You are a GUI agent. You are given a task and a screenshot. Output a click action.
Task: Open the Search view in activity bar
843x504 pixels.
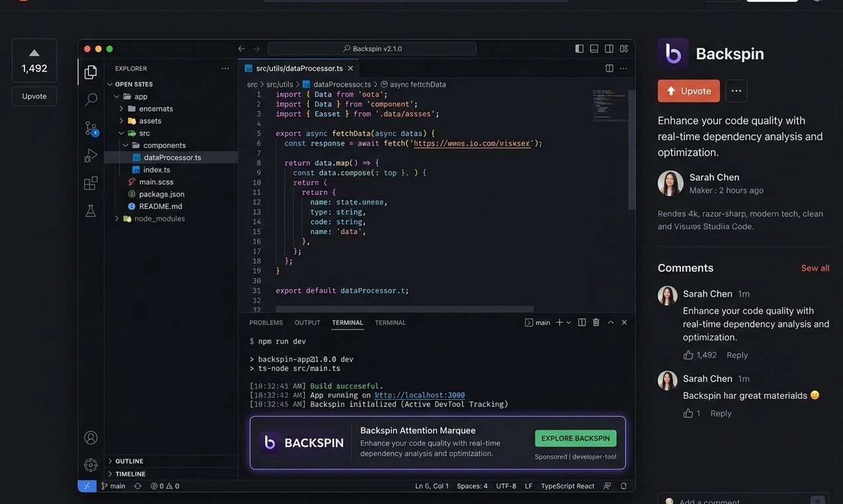pyautogui.click(x=91, y=100)
